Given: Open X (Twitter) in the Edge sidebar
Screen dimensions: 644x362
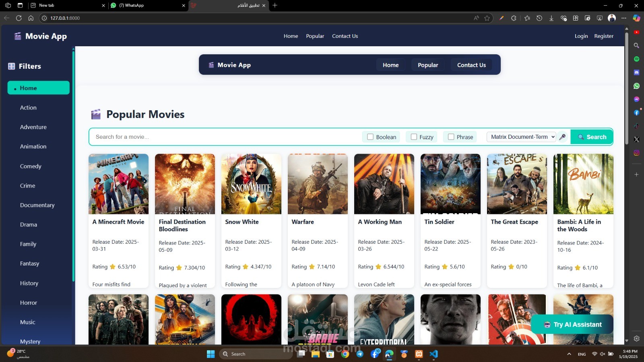Looking at the screenshot, I should [x=636, y=140].
